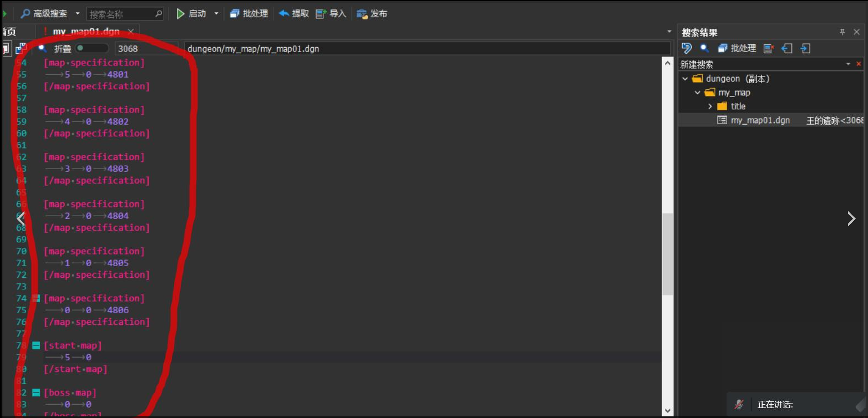
Task: Open the dropdown arrow beside 启动
Action: [x=216, y=13]
